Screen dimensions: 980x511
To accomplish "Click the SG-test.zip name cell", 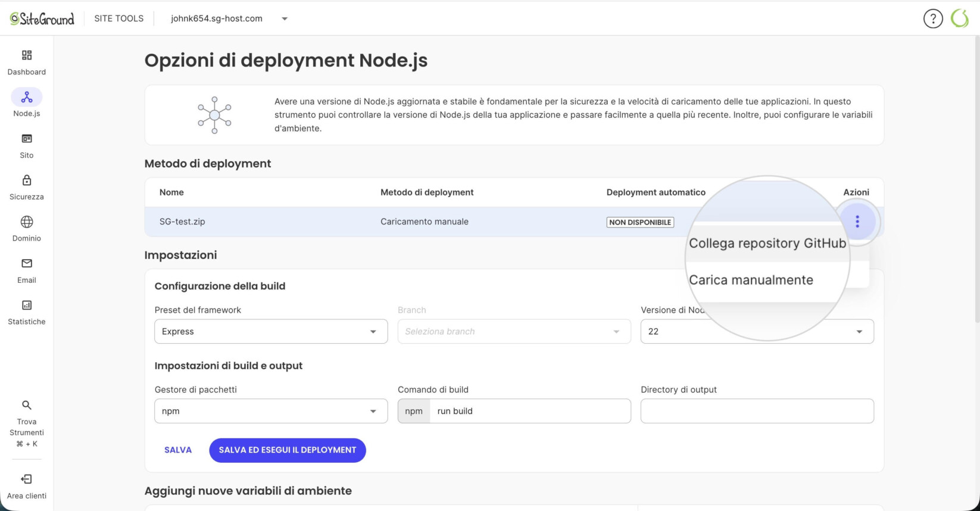I will tap(182, 222).
